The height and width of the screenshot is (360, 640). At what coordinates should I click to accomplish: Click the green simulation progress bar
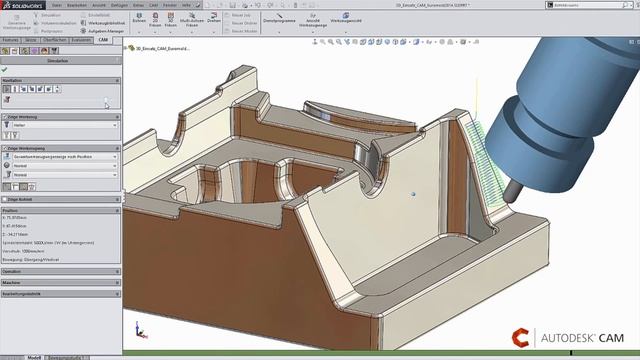click(381, 353)
